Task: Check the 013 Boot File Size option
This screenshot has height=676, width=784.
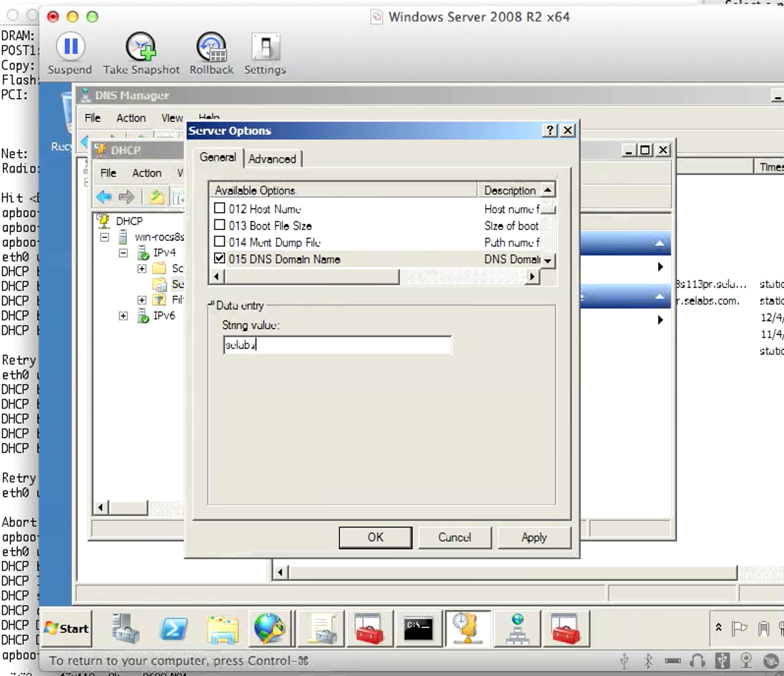Action: [x=220, y=225]
